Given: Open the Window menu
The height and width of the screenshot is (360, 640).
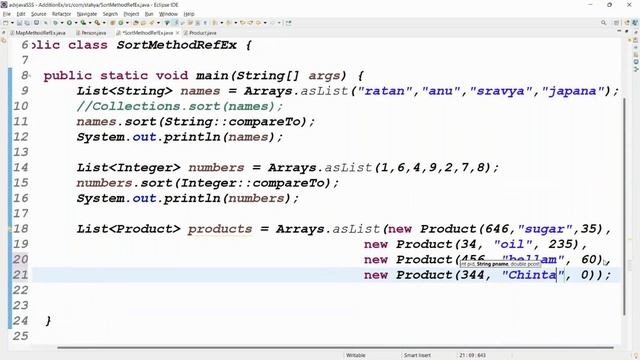Looking at the screenshot, I should [168, 14].
